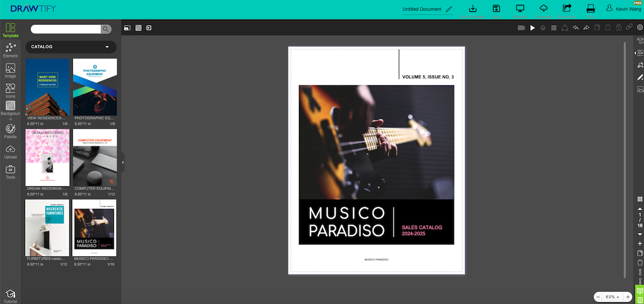
Task: Click Save Template in header
Action: (473, 11)
